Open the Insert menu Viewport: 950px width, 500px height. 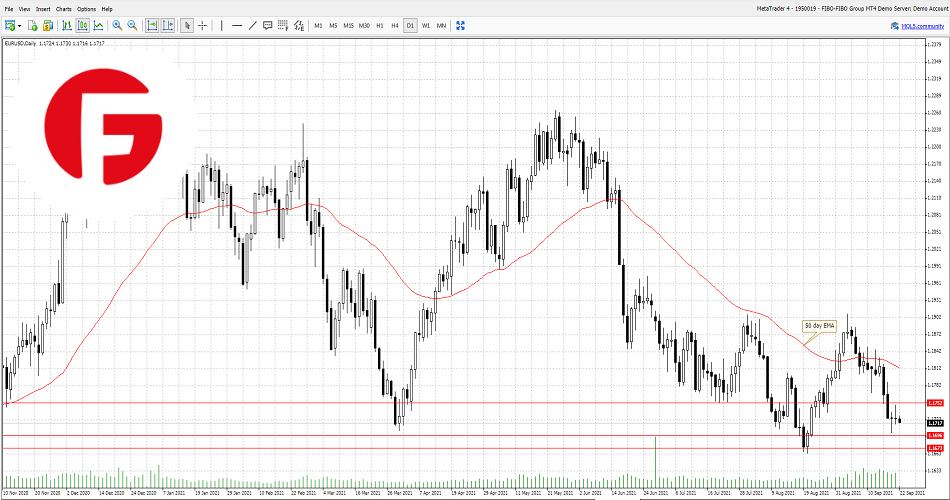click(x=43, y=8)
